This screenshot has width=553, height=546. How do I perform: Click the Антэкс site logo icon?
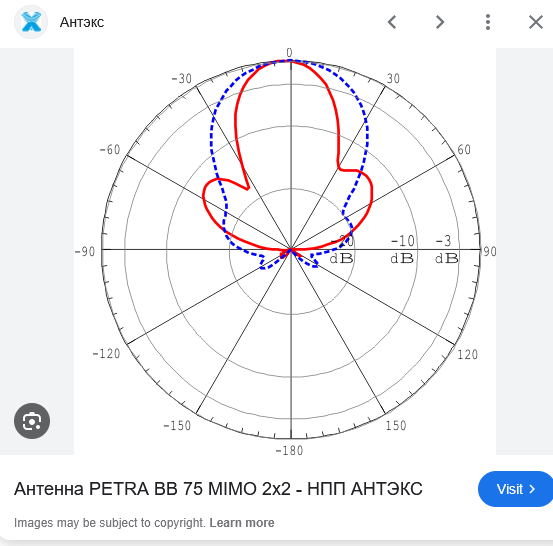[x=31, y=22]
